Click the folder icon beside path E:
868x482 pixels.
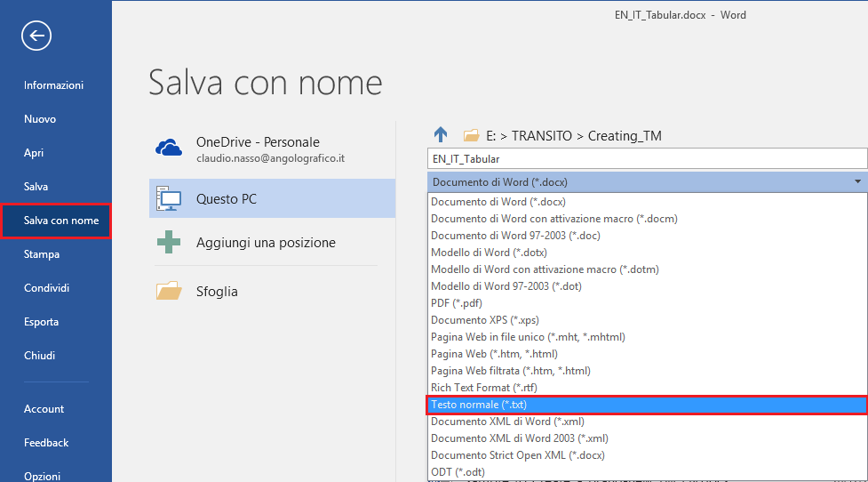click(x=471, y=135)
